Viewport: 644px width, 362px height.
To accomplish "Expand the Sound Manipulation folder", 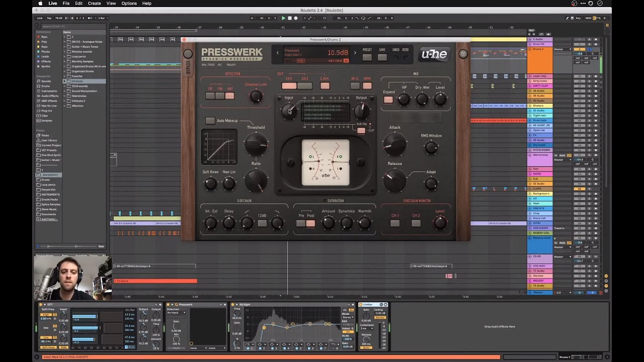I will [x=65, y=91].
